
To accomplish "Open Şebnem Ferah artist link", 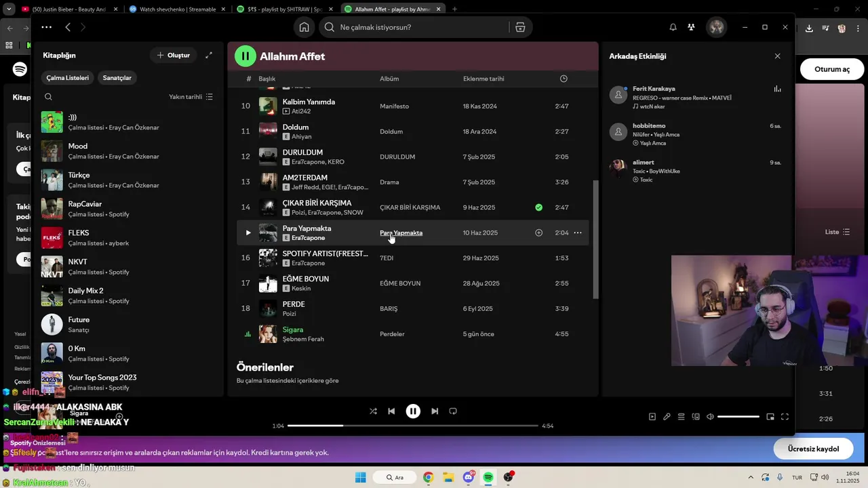I will click(x=303, y=339).
